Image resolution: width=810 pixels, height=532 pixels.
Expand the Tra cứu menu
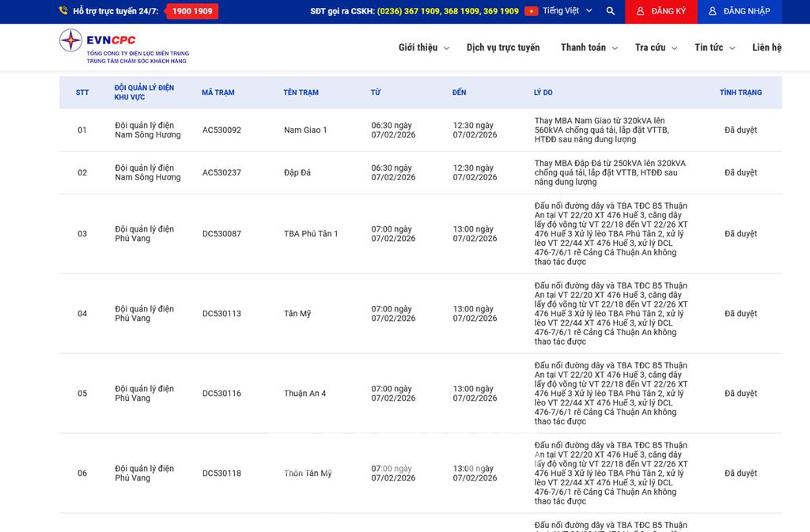tap(656, 47)
